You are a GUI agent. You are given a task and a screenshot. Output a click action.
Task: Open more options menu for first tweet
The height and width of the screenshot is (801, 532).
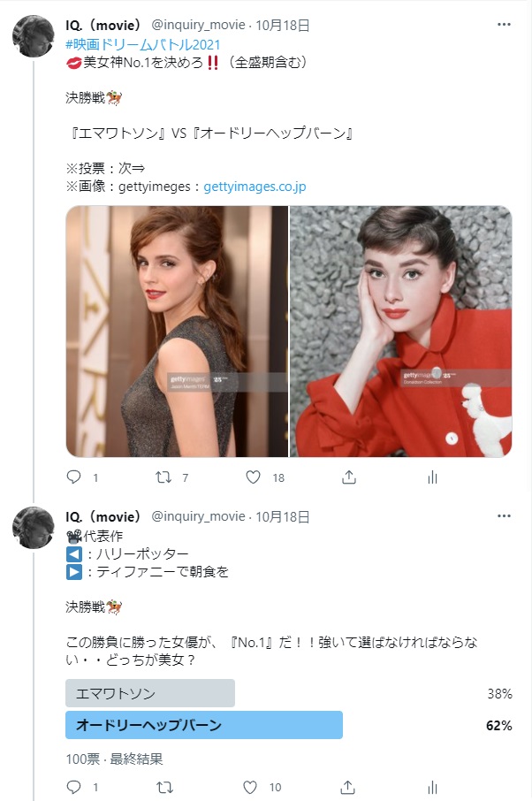tap(504, 24)
